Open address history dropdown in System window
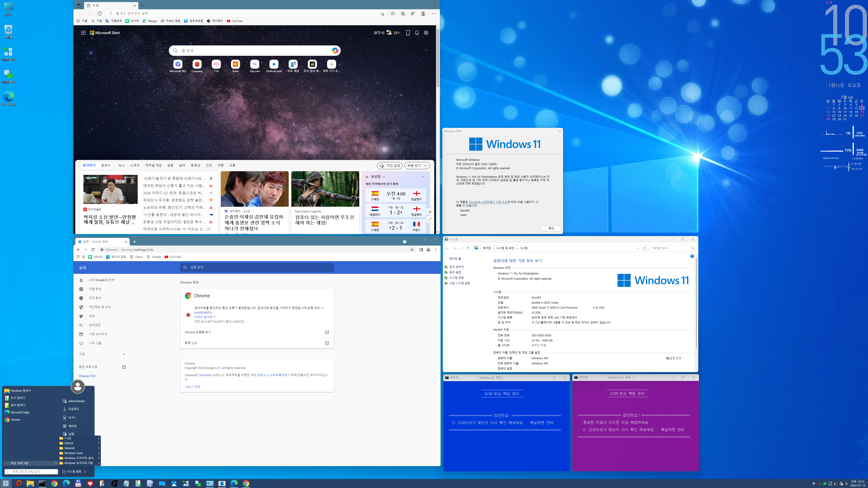 click(637, 248)
